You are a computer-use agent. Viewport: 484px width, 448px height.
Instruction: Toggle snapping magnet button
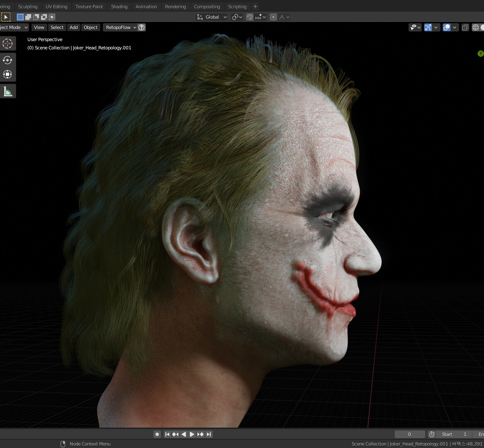pyautogui.click(x=249, y=17)
